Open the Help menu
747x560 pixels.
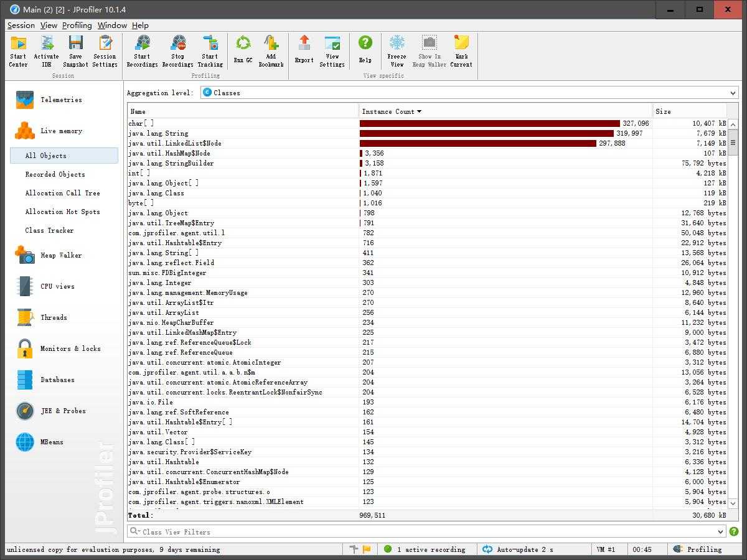click(x=140, y=26)
